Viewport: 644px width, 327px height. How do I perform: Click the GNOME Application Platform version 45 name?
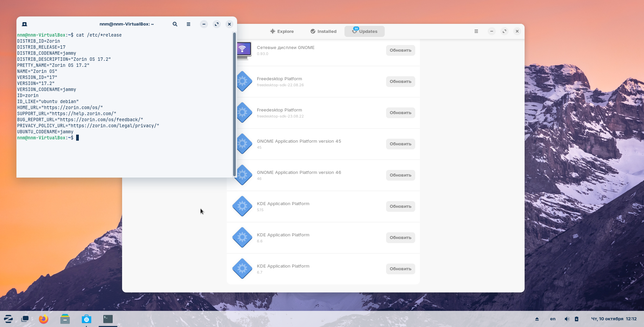tap(299, 141)
